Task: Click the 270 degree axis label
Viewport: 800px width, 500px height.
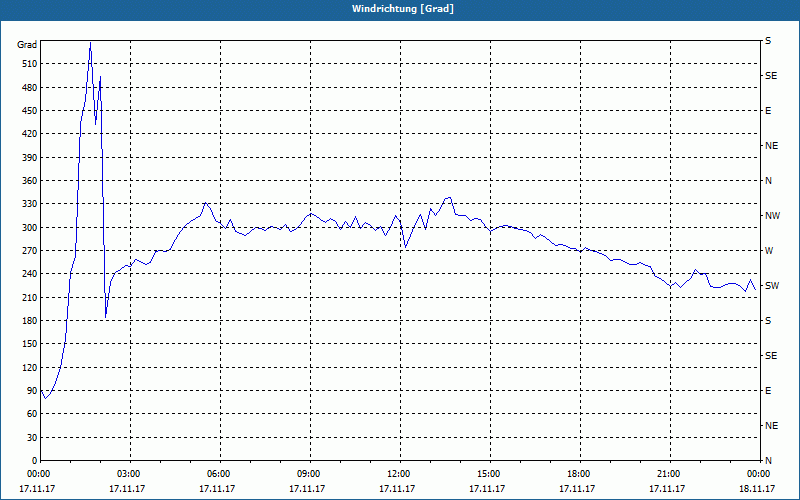Action: [x=30, y=251]
